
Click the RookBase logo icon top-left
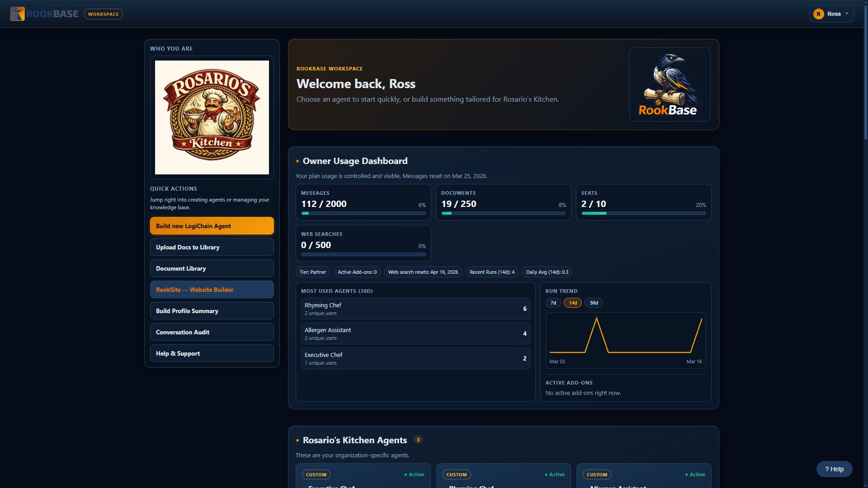click(x=18, y=14)
